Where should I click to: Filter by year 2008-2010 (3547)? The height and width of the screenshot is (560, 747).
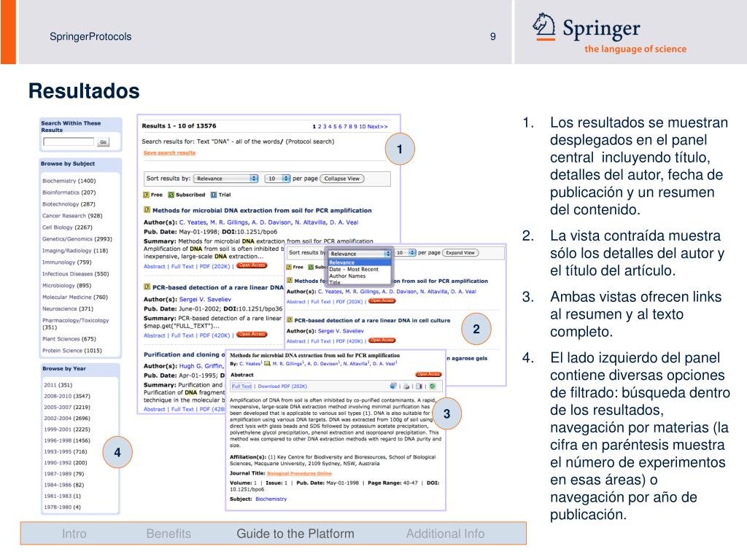point(67,396)
